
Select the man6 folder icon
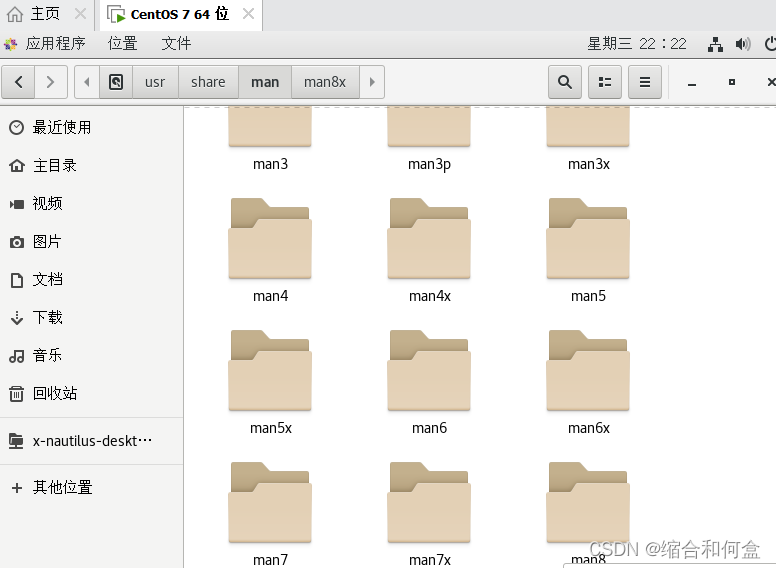(429, 371)
